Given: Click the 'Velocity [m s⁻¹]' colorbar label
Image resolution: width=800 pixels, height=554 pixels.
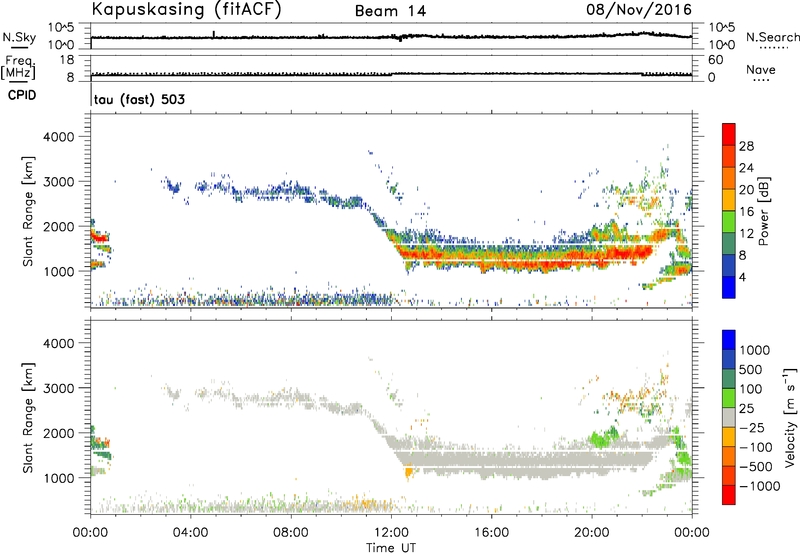Looking at the screenshot, I should point(790,417).
